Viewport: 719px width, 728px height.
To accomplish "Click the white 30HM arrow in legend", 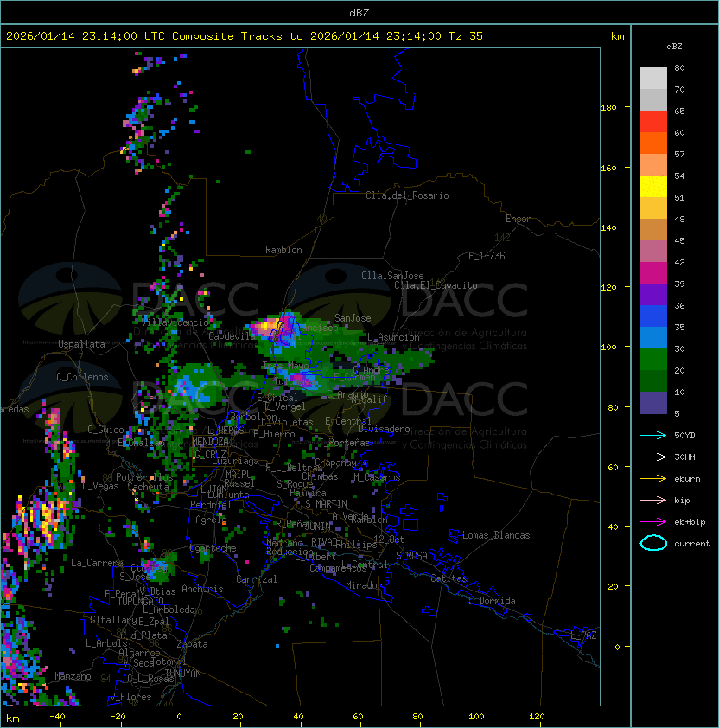I will pos(653,457).
